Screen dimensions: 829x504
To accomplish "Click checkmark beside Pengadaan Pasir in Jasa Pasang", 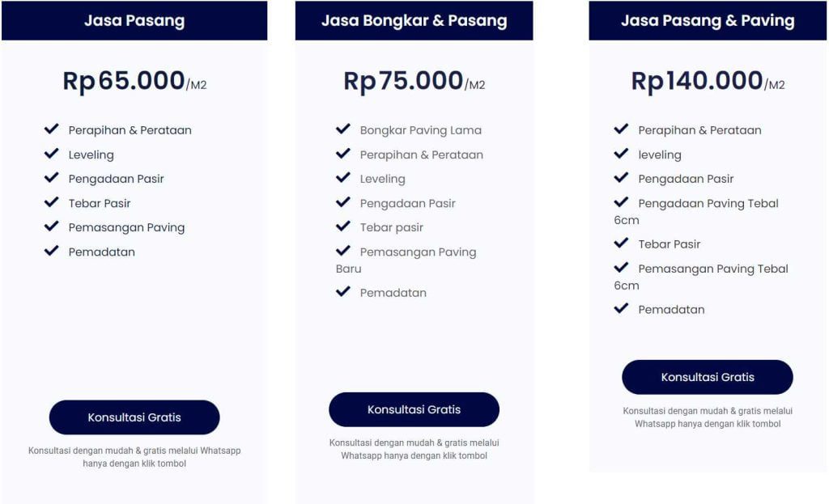I will click(x=52, y=178).
